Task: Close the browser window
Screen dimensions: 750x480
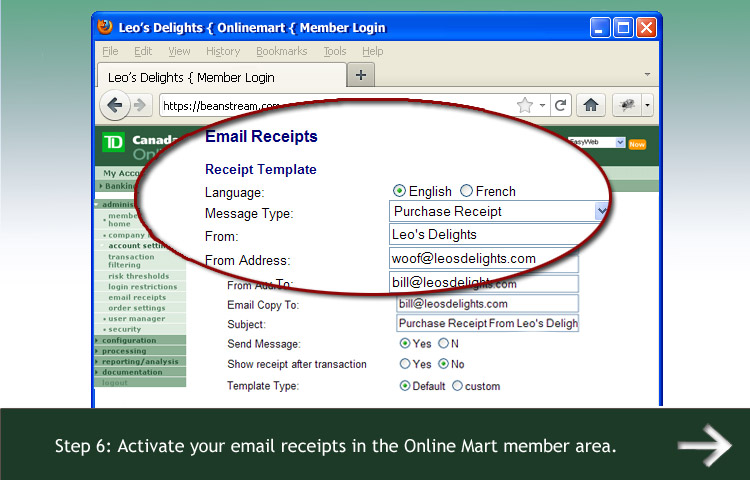Action: click(x=646, y=28)
